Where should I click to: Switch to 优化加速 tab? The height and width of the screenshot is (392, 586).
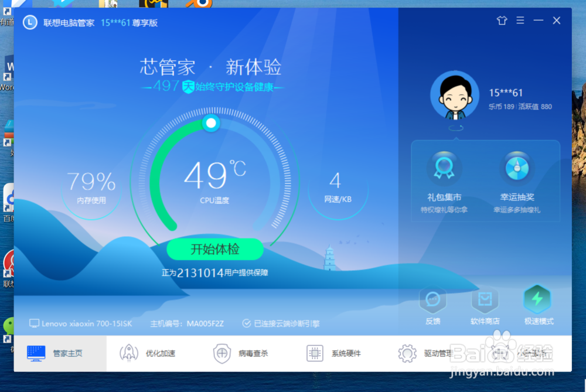(148, 353)
